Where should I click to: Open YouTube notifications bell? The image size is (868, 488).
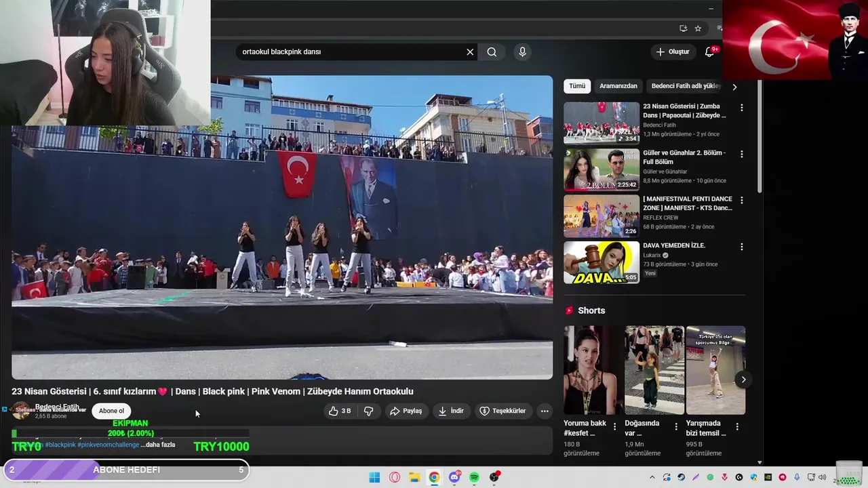pyautogui.click(x=710, y=52)
